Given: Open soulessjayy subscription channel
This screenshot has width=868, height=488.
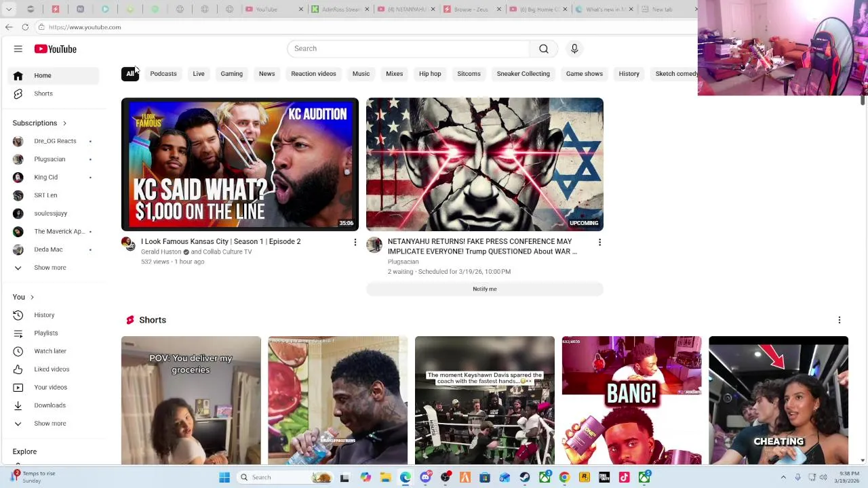Looking at the screenshot, I should (x=54, y=213).
